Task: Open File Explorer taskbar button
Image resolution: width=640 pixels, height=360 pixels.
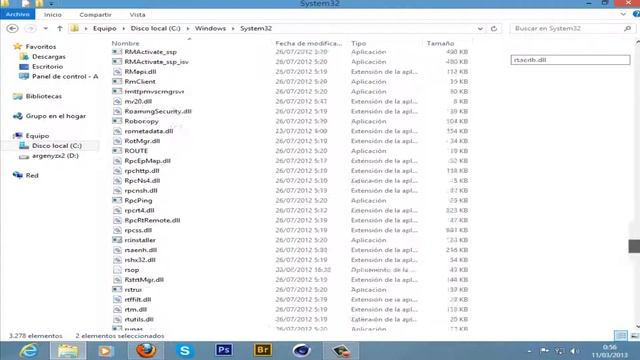Action: point(68,351)
